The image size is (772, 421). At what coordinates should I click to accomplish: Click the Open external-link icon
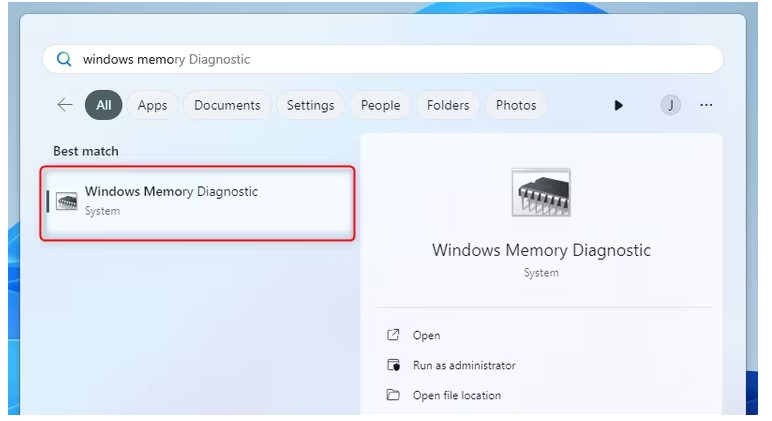coord(393,335)
